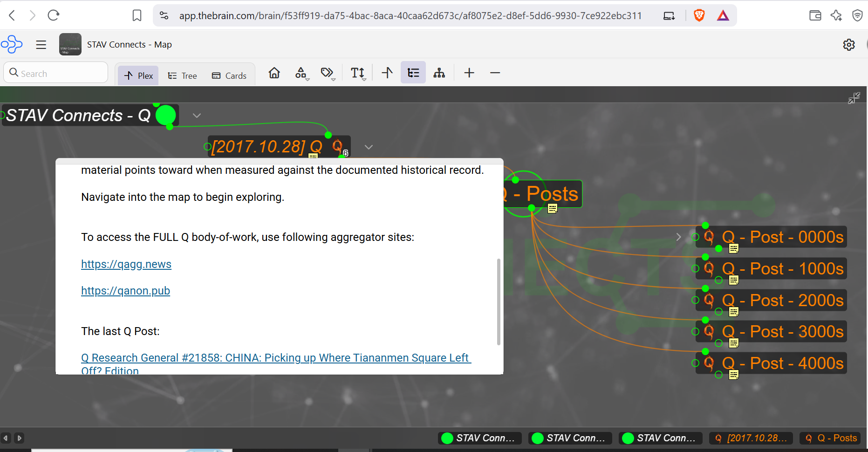Open the thought types icon menu
868x452 pixels.
pyautogui.click(x=301, y=73)
